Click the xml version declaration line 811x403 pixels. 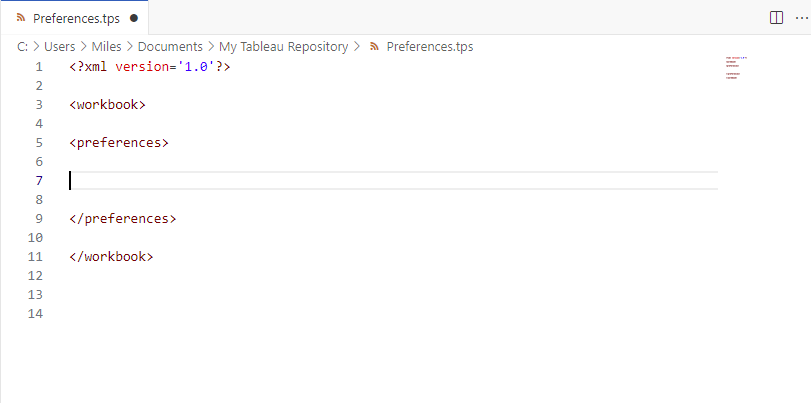[150, 67]
